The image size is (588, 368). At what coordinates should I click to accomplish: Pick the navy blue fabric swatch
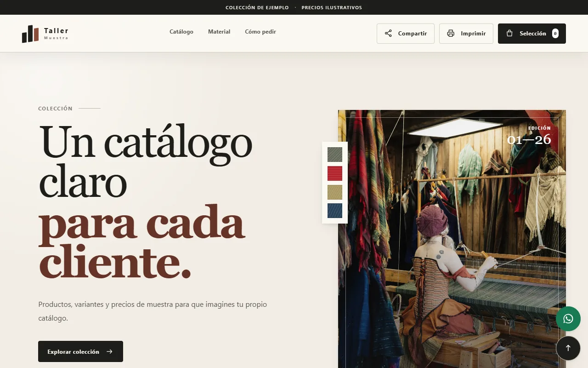335,211
